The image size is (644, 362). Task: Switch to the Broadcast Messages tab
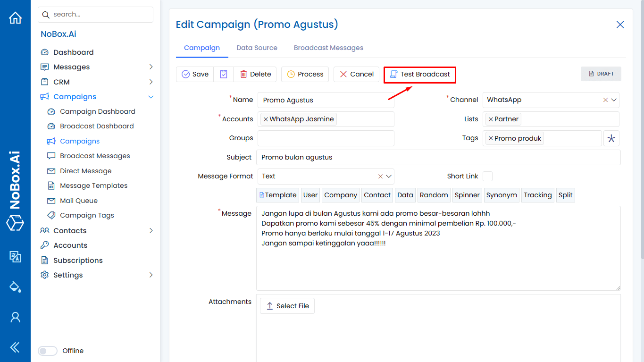pyautogui.click(x=328, y=48)
